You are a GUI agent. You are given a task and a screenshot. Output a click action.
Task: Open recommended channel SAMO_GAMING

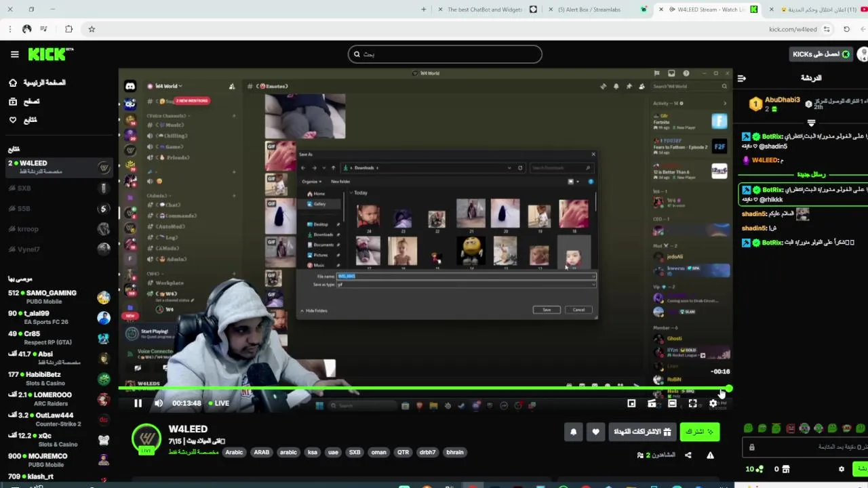point(59,297)
